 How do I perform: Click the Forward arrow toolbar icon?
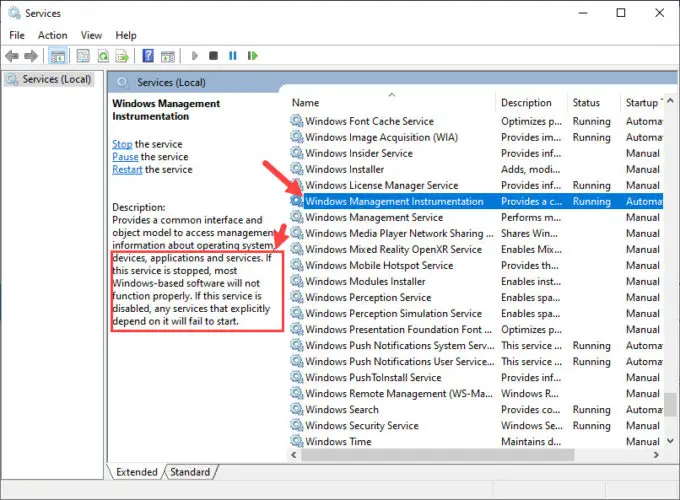click(31, 56)
